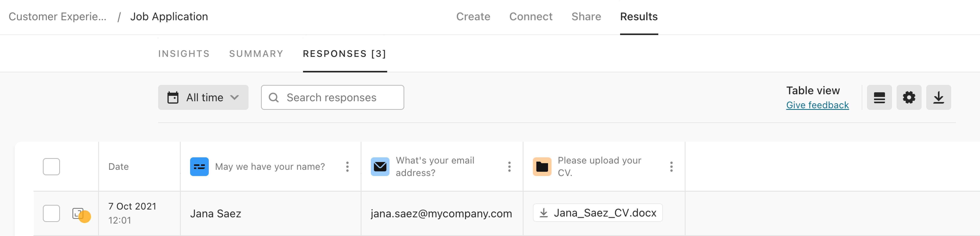Open the options menu for the name column
980x236 pixels.
pos(347,167)
